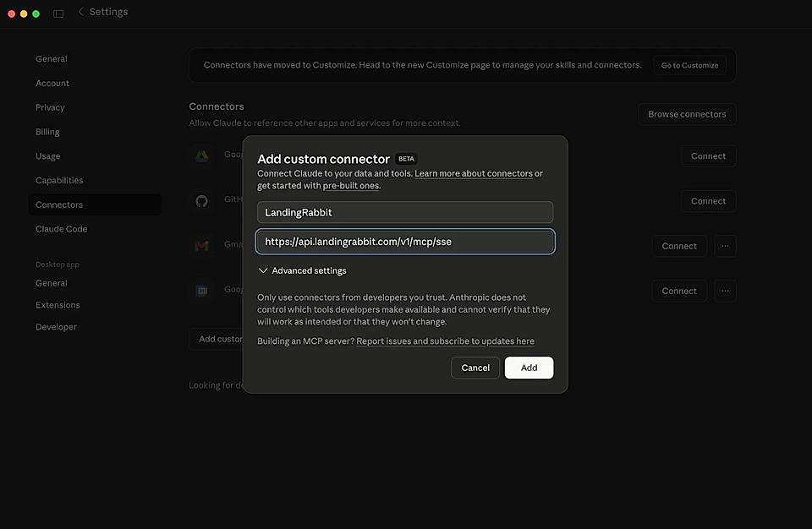Select the LandingRabbit name field

(x=404, y=211)
